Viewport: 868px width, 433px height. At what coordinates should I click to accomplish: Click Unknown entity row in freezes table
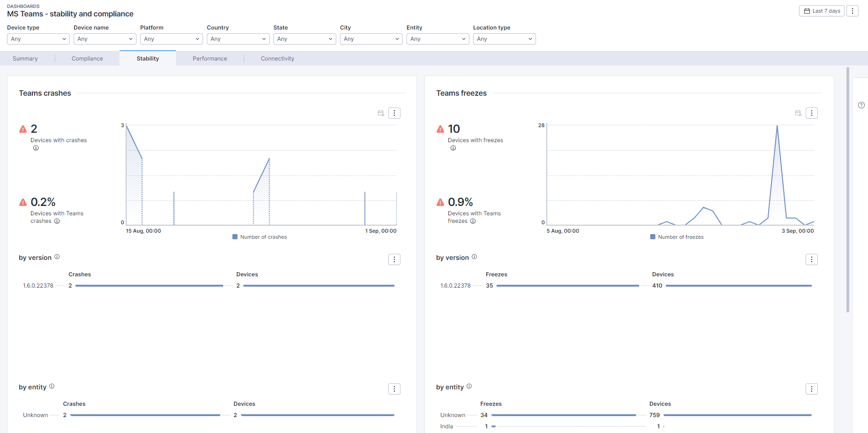[x=626, y=415]
